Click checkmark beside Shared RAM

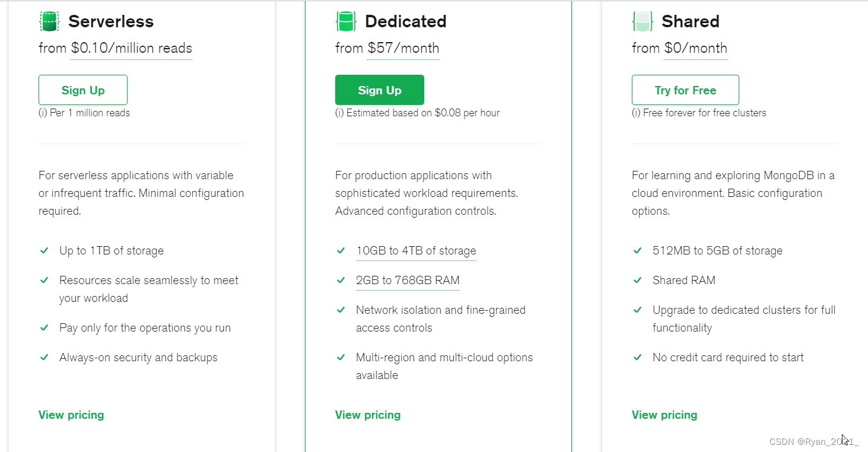[x=637, y=280]
